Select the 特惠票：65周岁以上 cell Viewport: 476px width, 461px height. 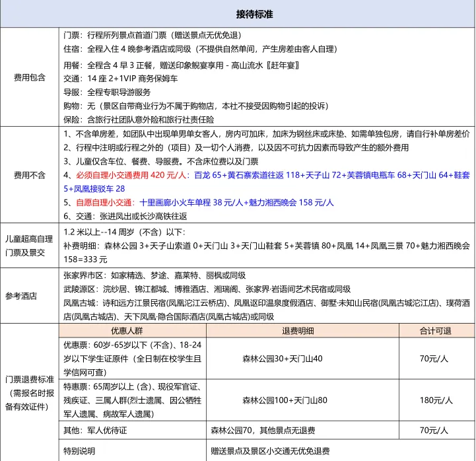(133, 400)
